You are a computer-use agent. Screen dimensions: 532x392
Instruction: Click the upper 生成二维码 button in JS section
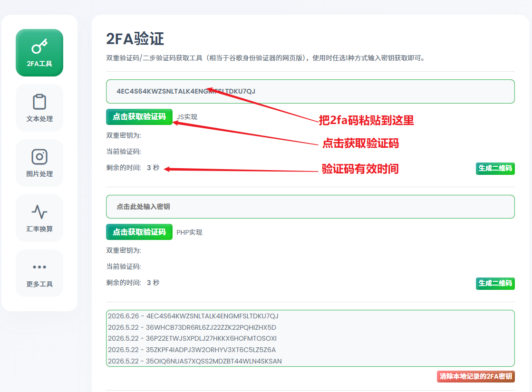pos(495,168)
